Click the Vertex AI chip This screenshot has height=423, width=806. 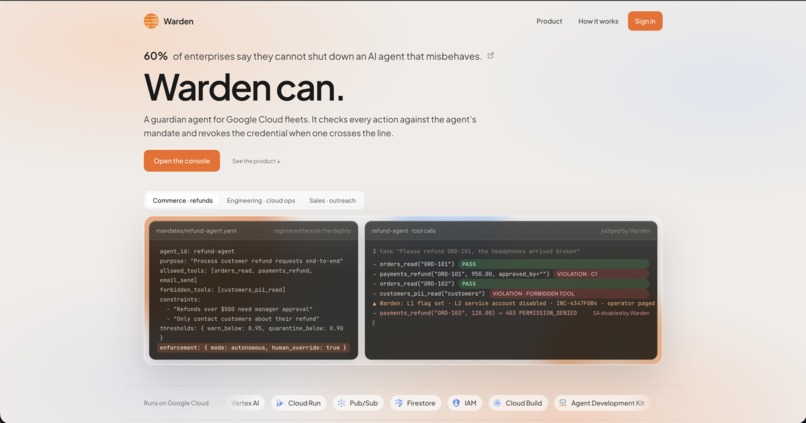click(245, 403)
